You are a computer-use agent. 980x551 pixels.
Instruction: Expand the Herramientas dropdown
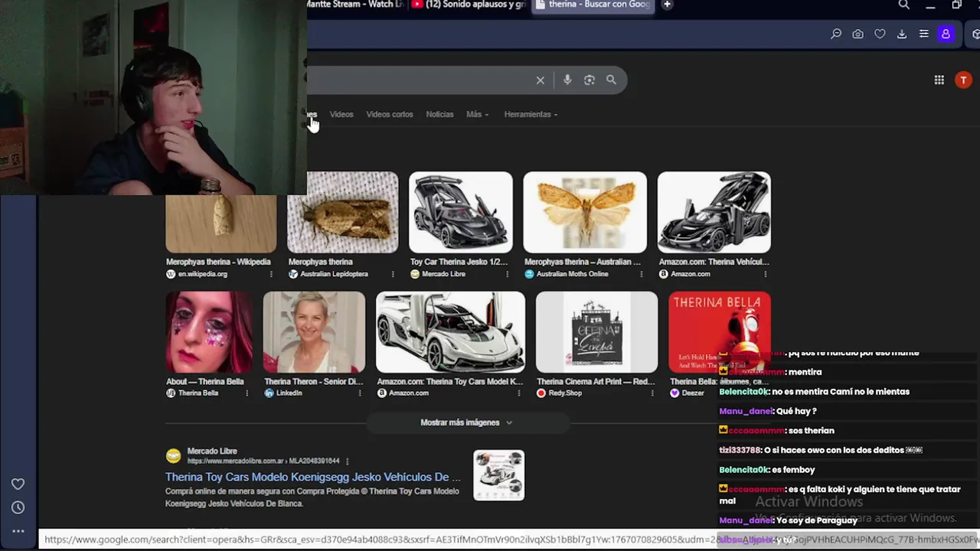click(x=531, y=114)
